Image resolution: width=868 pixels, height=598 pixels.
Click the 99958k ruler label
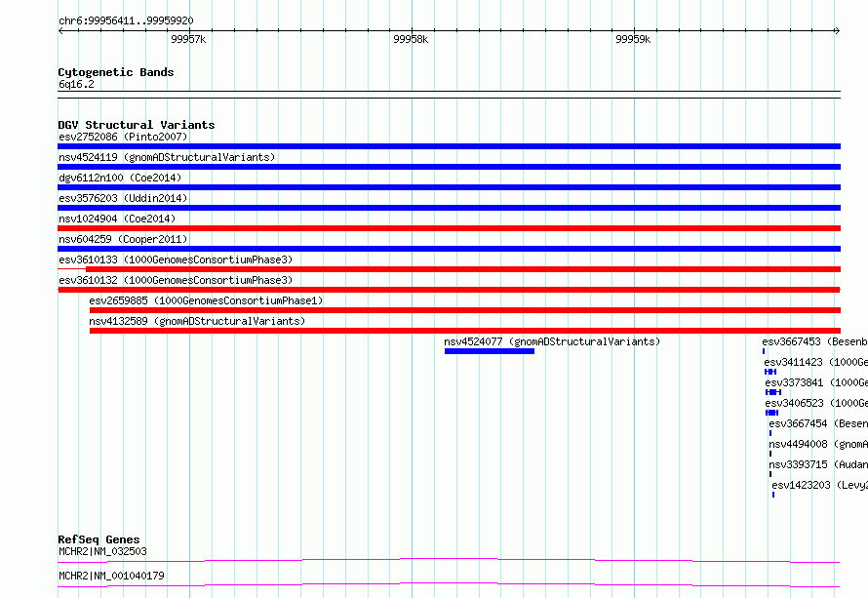coord(411,39)
